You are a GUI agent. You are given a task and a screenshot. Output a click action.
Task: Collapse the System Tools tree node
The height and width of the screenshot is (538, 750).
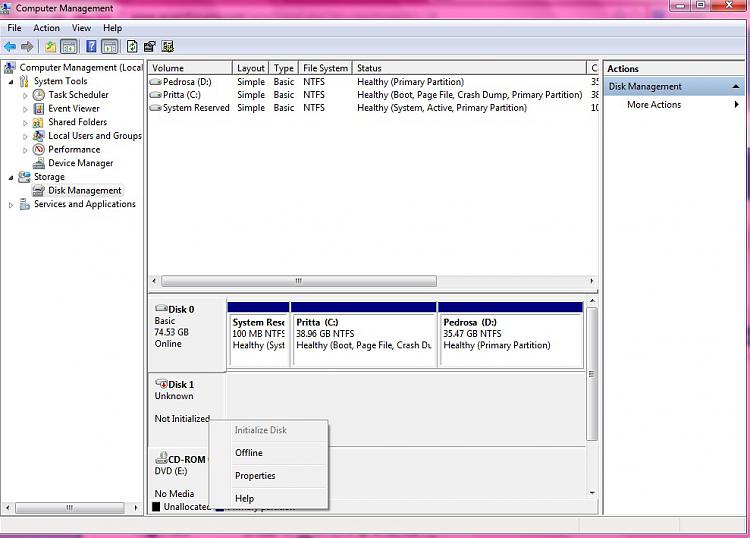click(x=11, y=82)
